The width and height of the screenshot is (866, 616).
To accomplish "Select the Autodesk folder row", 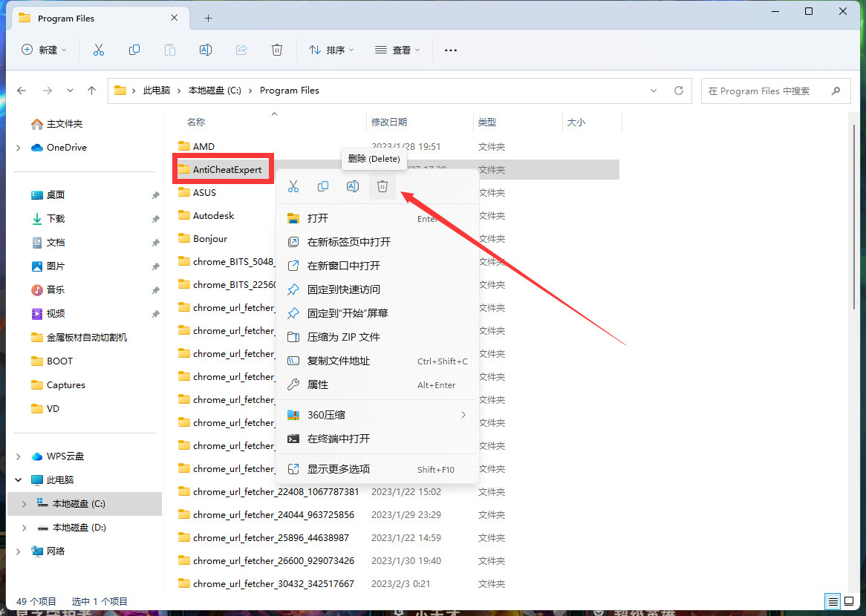I will pyautogui.click(x=397, y=216).
